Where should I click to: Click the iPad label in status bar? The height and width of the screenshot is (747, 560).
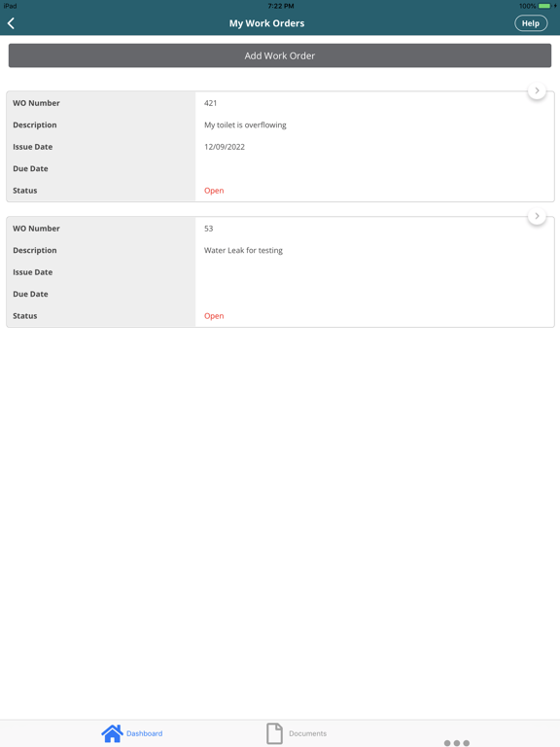tap(10, 6)
